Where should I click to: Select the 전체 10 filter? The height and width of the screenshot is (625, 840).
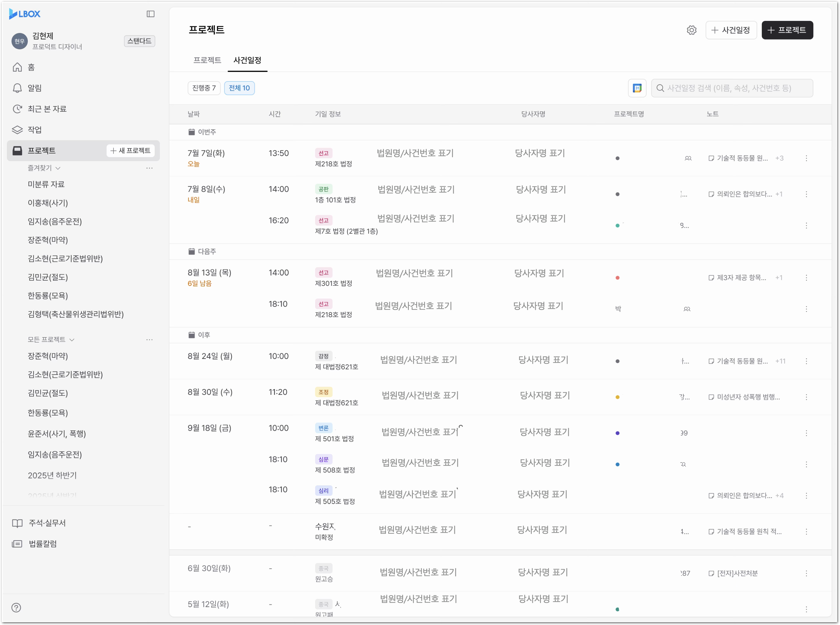(239, 88)
